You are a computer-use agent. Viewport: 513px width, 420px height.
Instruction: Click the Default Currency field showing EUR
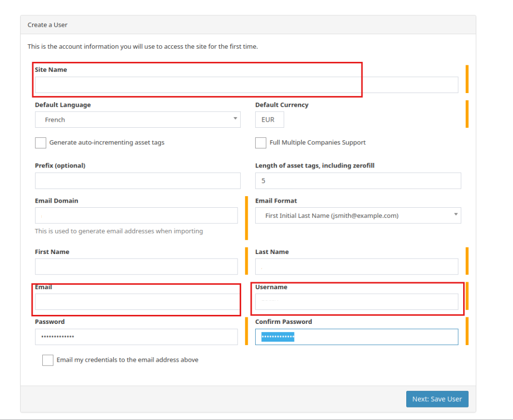pos(269,120)
